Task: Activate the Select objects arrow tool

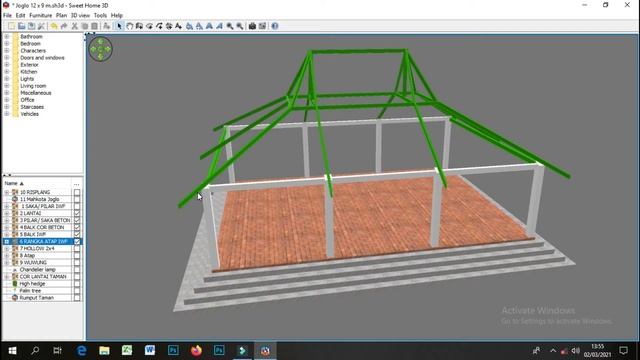Action: coord(119,26)
